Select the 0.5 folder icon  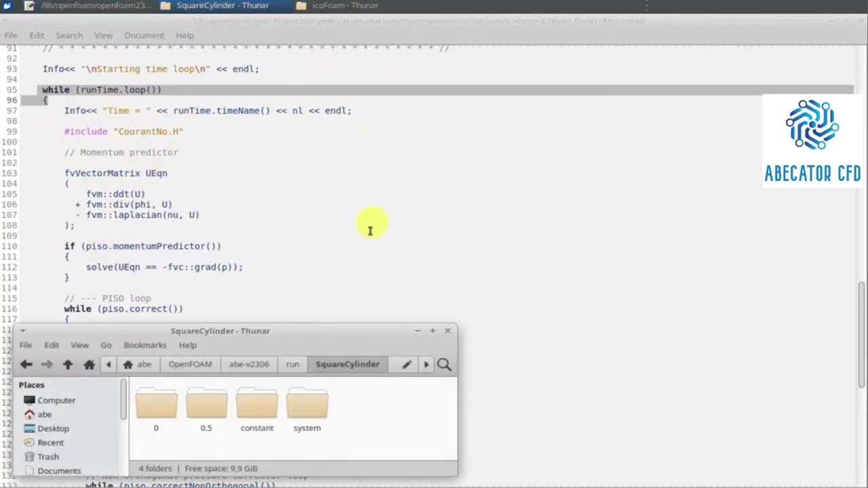pos(206,405)
